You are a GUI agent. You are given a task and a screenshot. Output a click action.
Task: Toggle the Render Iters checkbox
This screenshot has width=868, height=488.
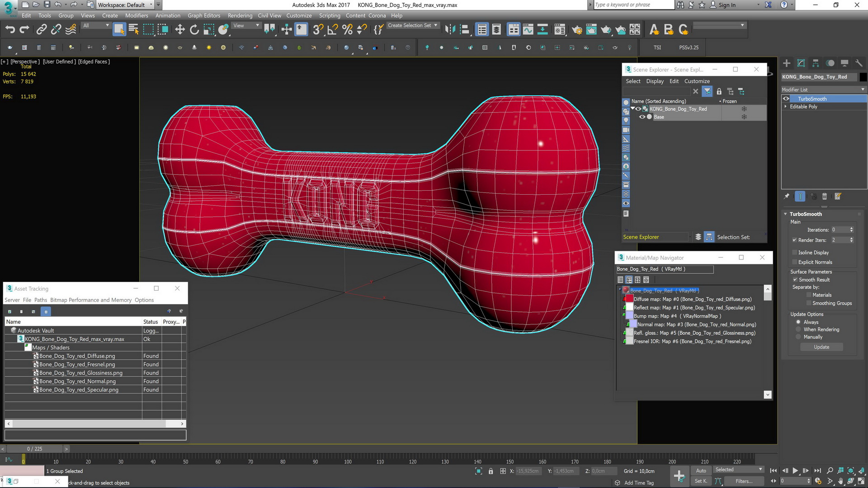794,240
